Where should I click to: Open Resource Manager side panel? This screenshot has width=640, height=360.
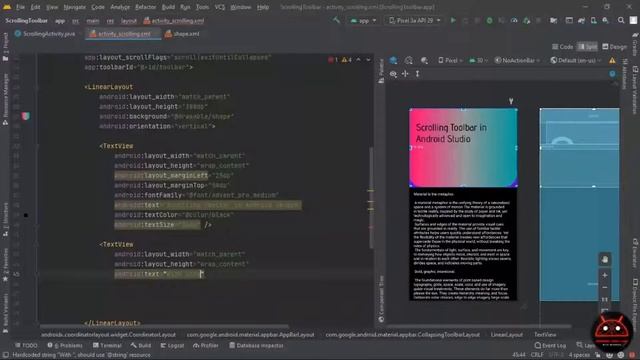coord(5,100)
